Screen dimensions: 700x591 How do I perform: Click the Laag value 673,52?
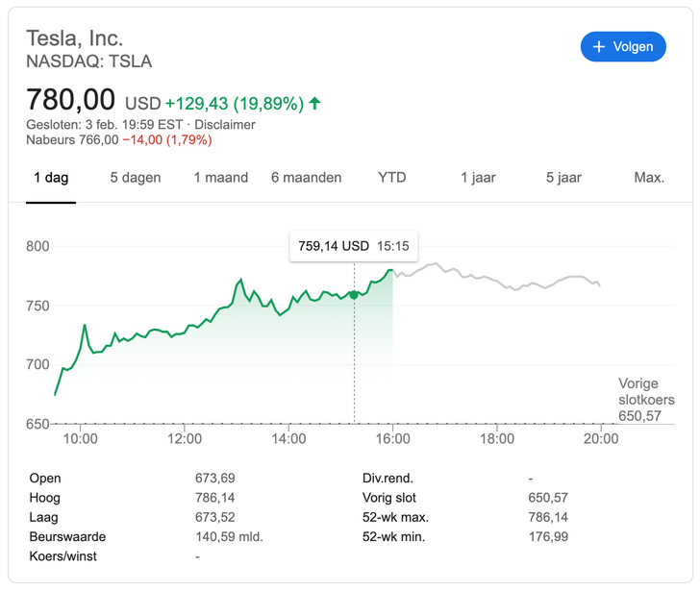pos(214,517)
